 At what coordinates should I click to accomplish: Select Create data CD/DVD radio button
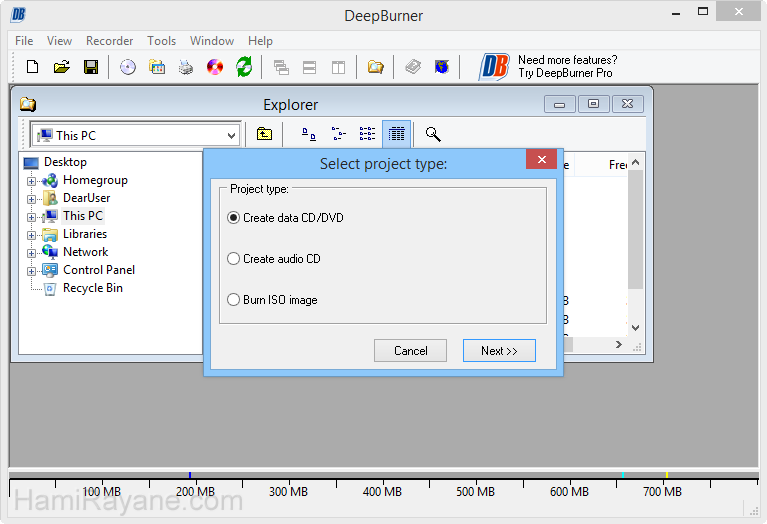233,218
